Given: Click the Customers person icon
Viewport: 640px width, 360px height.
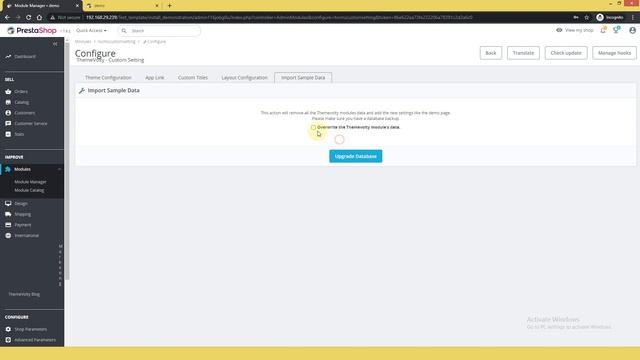Looking at the screenshot, I should (x=8, y=113).
